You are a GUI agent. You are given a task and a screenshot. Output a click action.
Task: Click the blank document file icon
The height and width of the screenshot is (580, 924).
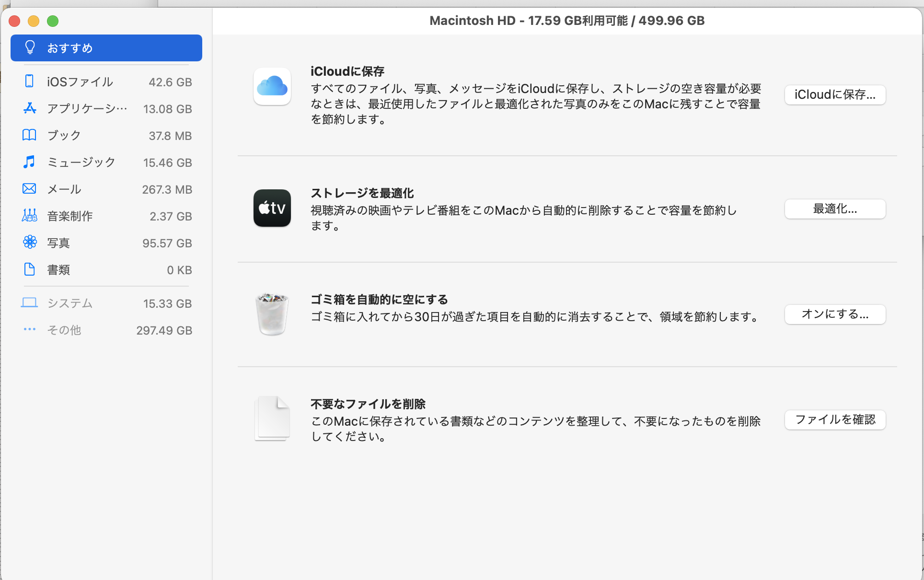(272, 418)
